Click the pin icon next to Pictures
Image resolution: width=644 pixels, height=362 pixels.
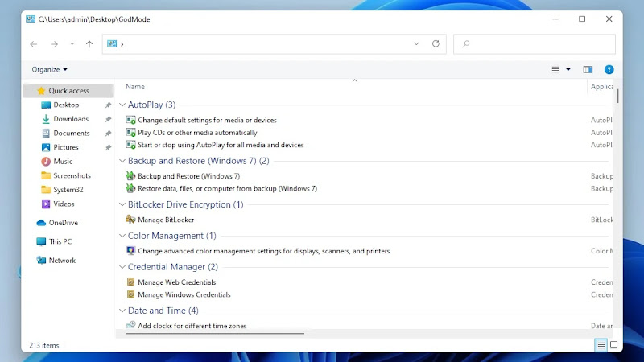108,147
